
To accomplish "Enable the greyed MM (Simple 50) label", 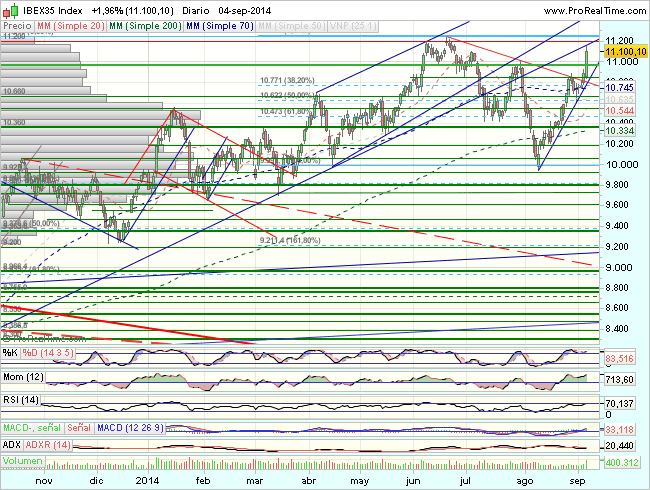I will [291, 26].
